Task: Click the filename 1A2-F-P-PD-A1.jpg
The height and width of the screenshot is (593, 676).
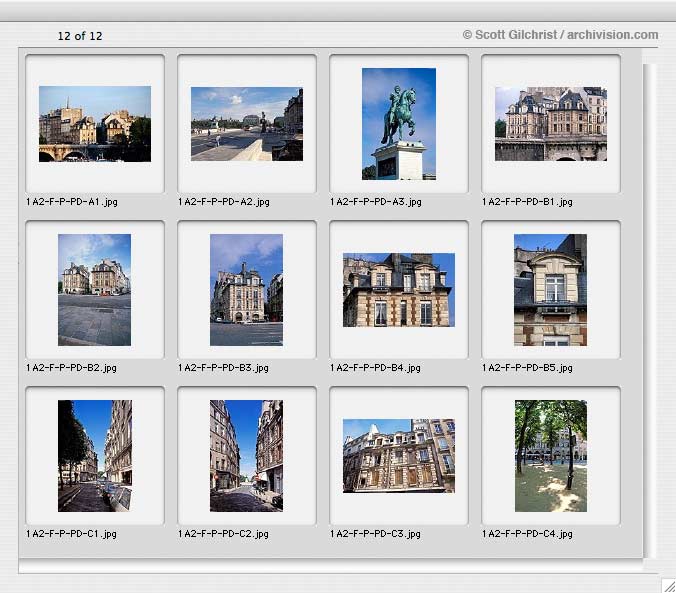Action: pos(72,202)
